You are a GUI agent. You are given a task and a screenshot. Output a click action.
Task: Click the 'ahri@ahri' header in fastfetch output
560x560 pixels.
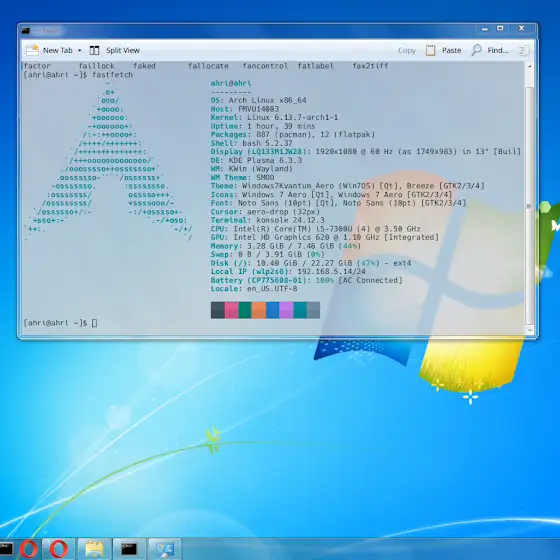(x=231, y=83)
